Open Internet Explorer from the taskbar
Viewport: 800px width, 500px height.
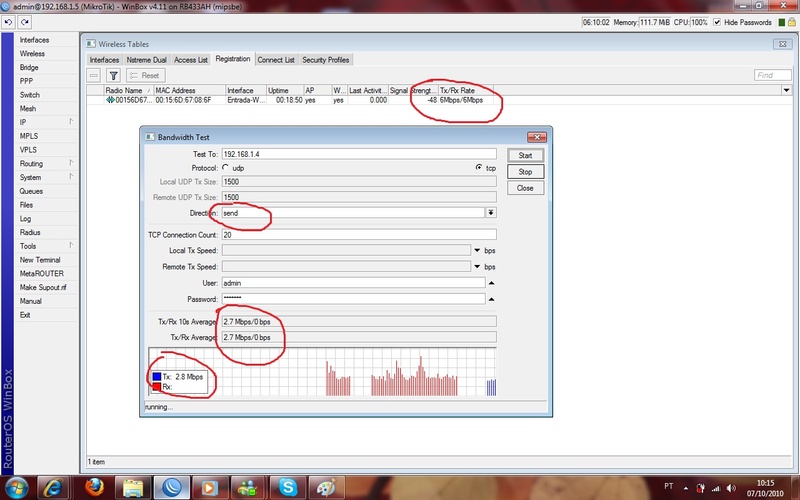coord(54,487)
